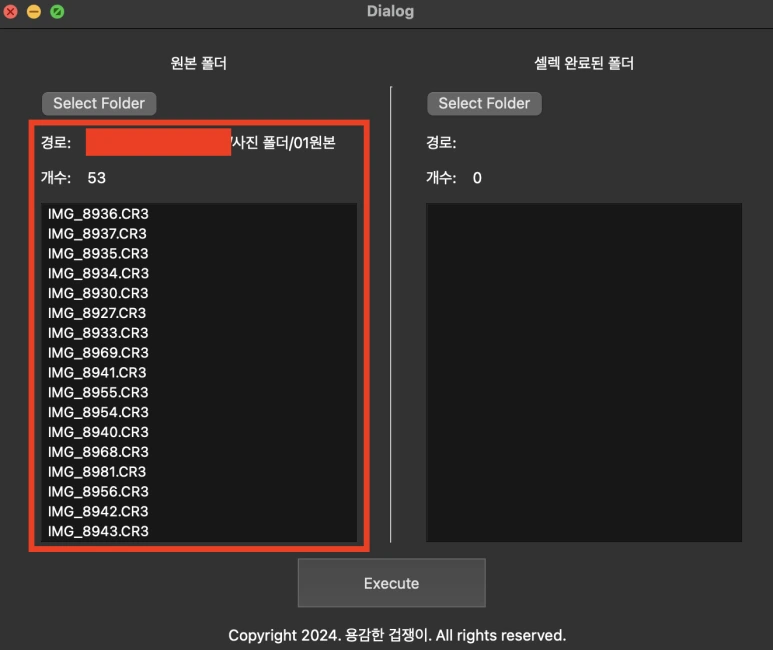Select IMG_8956.CR3 in file list
Viewport: 773px width, 650px height.
(x=199, y=492)
